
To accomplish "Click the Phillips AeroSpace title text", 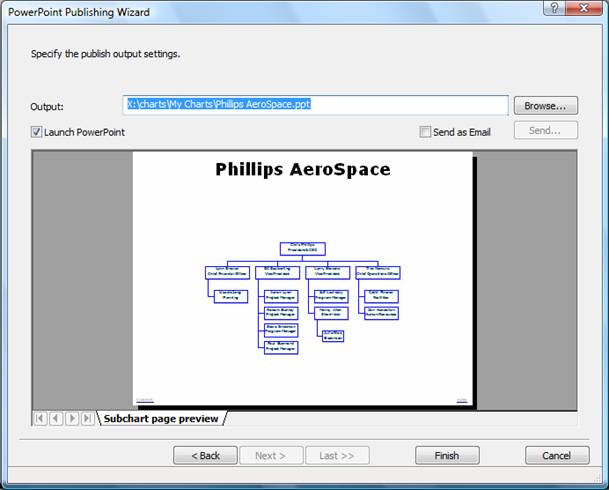I will [303, 170].
